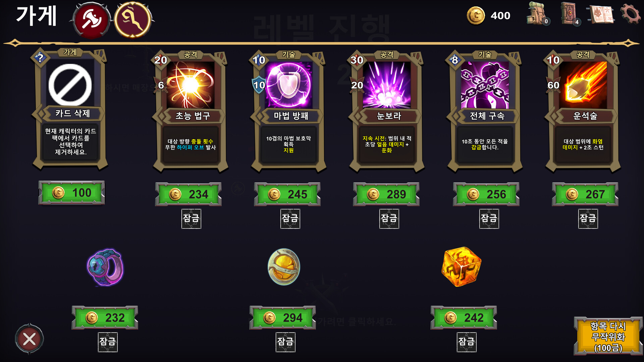Select the 카드 삭제 card
The image size is (644, 362).
70,109
